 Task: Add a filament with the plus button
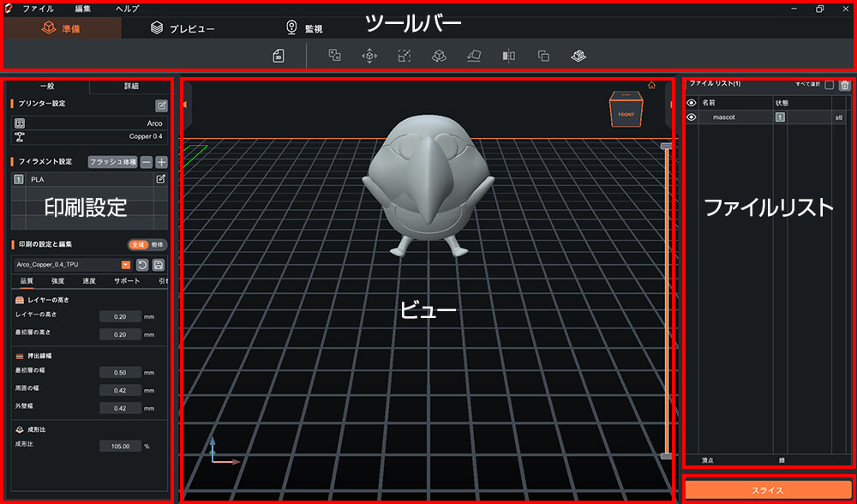(161, 162)
